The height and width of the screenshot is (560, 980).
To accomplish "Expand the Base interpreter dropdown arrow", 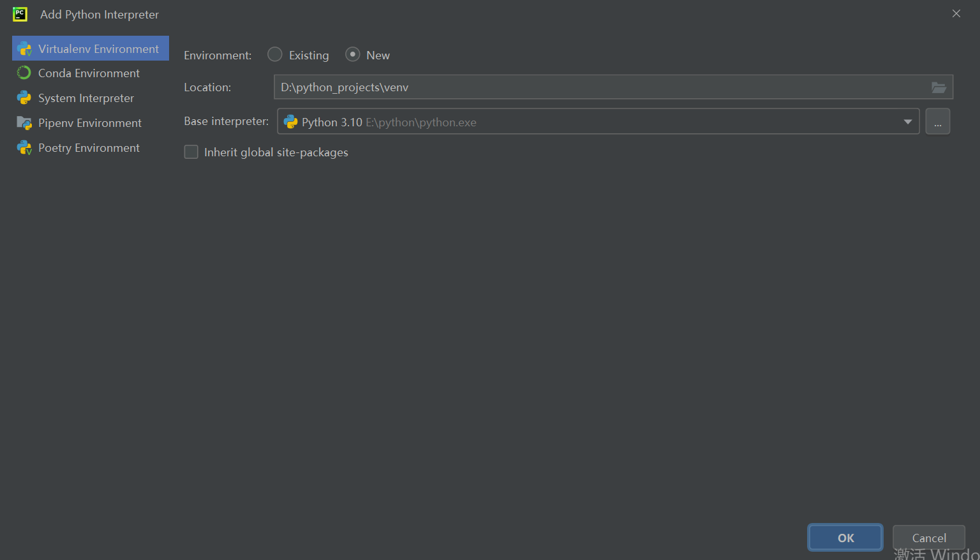I will [x=907, y=122].
